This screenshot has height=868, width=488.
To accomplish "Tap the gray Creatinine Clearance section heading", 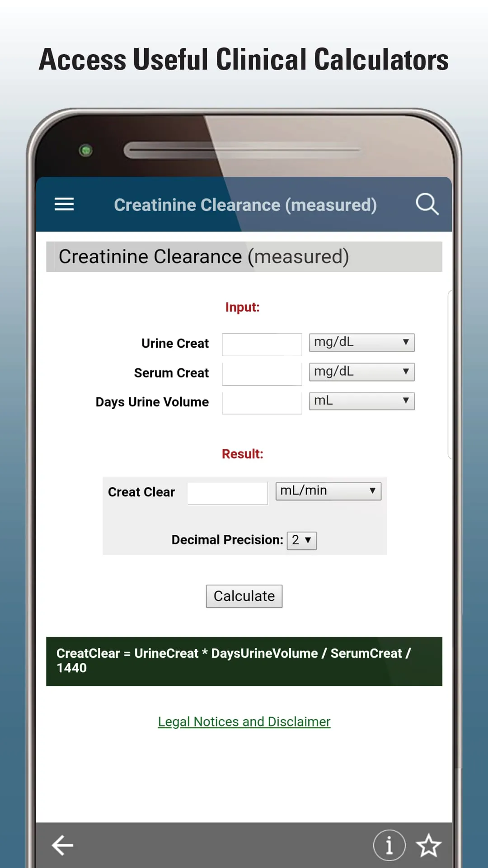I will pos(244,257).
